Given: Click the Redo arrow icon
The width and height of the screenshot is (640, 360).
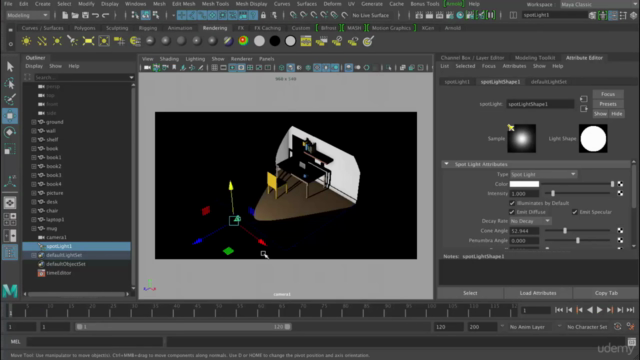Looking at the screenshot, I should tap(106, 15).
